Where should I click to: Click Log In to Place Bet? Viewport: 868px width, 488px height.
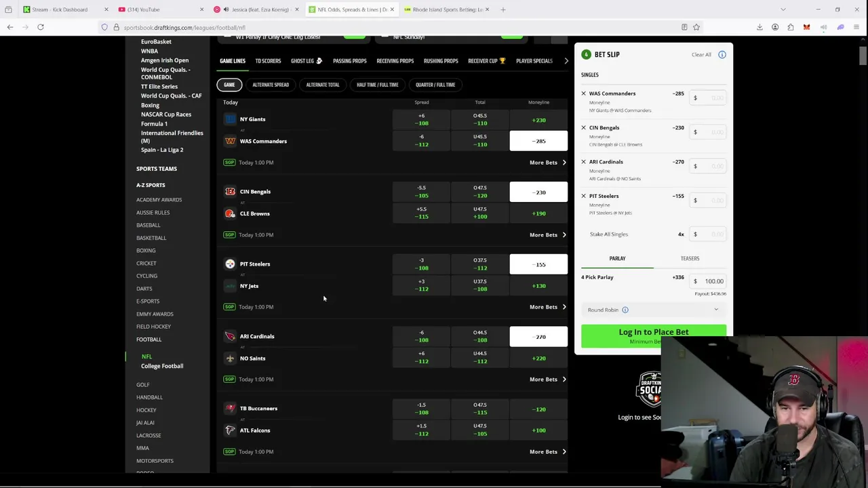[653, 335]
